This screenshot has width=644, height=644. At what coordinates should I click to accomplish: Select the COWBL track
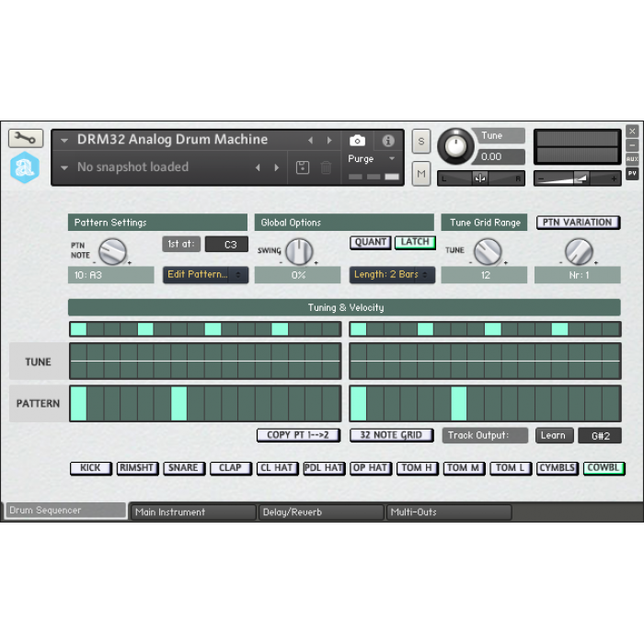click(x=604, y=468)
